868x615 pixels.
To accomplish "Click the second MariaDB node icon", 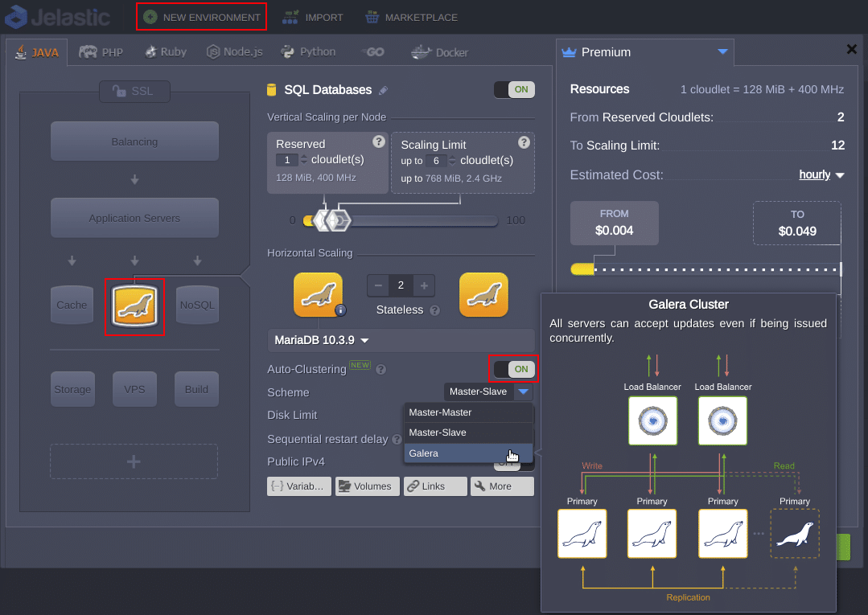I will click(483, 295).
